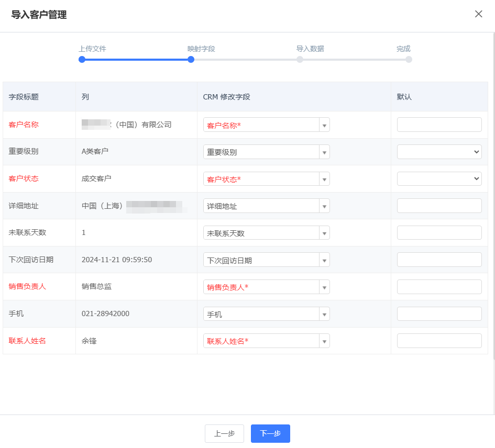495x448 pixels.
Task: Expand the 重要级别 CRM field dropdown
Action: 266,152
